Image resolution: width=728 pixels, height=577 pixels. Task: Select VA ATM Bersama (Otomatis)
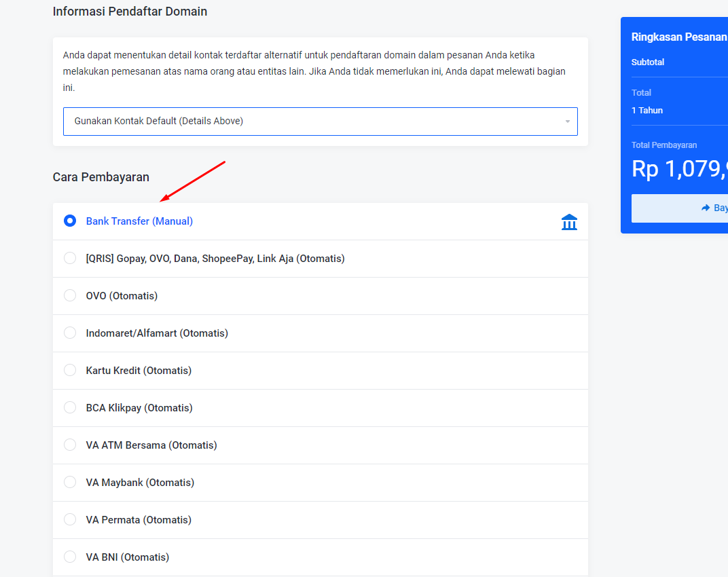[70, 445]
